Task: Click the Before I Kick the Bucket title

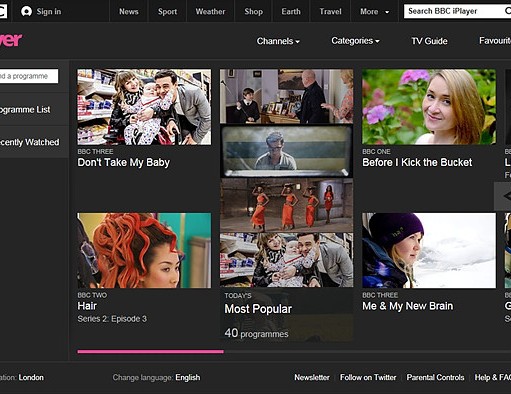Action: point(417,162)
